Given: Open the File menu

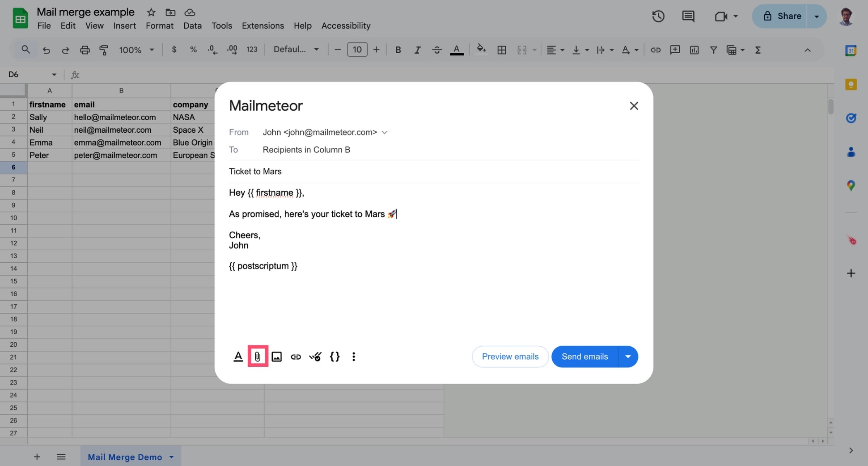Looking at the screenshot, I should tap(44, 26).
